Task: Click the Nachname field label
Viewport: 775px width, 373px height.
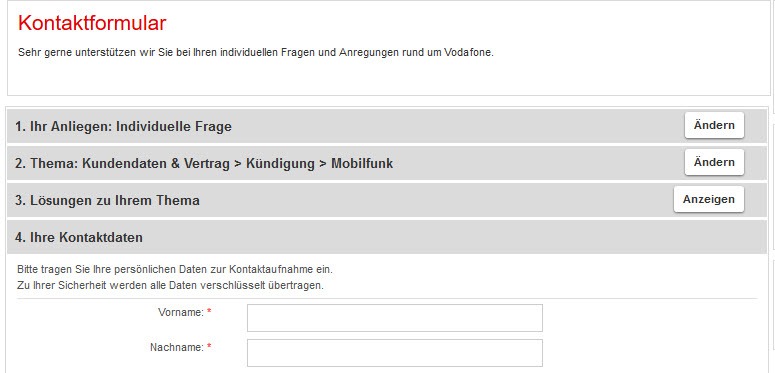Action: click(176, 347)
